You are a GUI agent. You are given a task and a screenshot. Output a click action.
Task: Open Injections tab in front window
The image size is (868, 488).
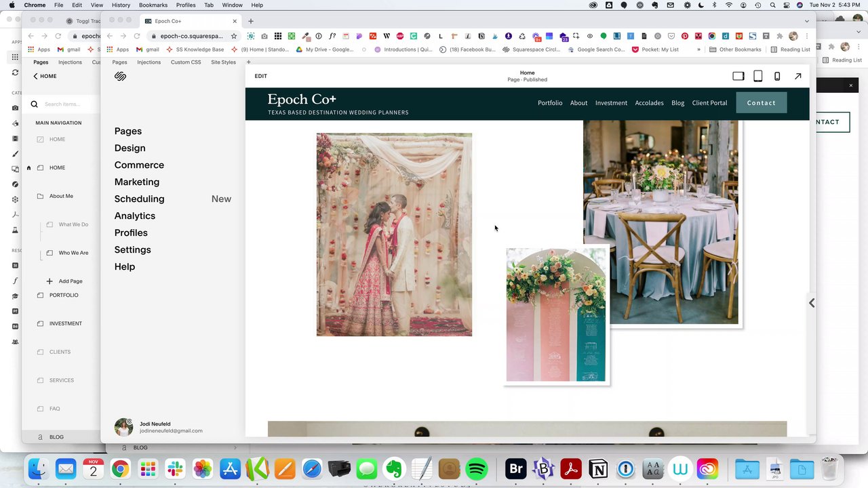coord(149,62)
